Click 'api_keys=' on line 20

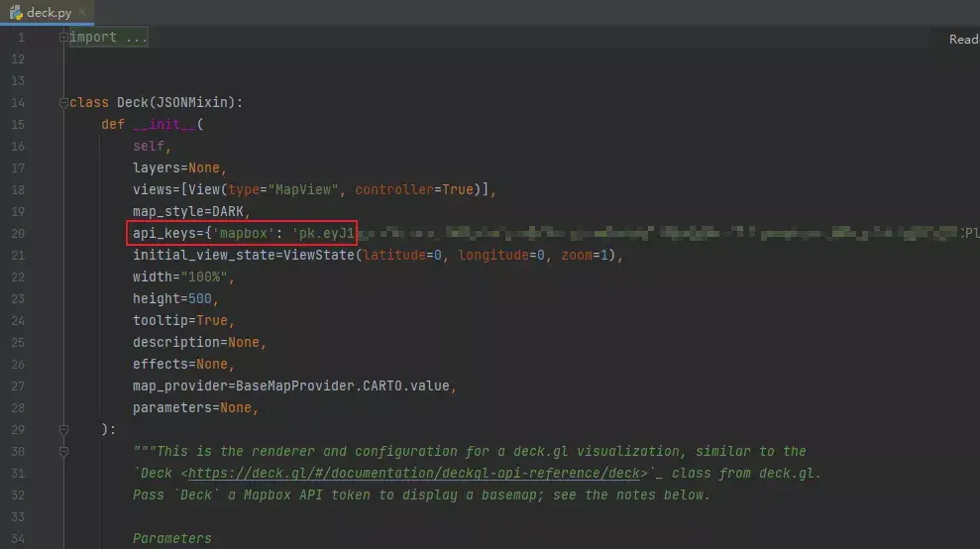coord(168,233)
